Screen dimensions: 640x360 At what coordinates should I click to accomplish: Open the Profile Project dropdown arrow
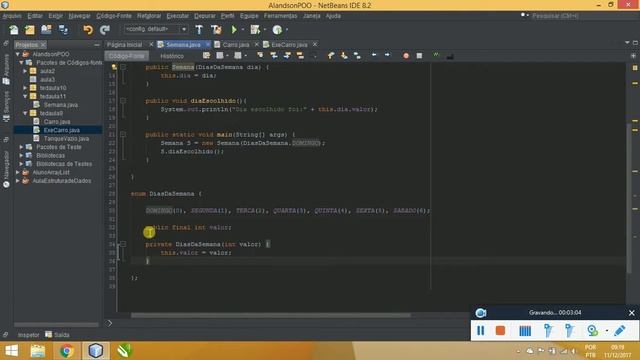coord(287,29)
